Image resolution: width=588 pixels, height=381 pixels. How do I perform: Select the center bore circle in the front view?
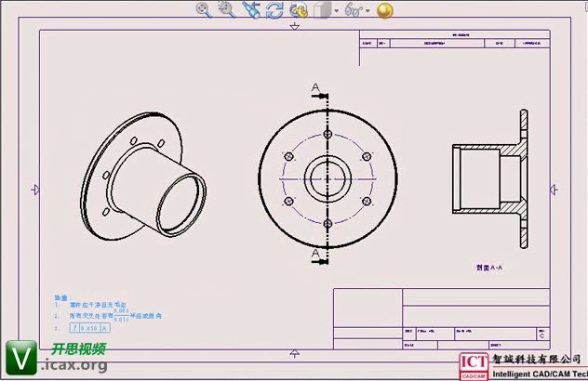[x=327, y=179]
